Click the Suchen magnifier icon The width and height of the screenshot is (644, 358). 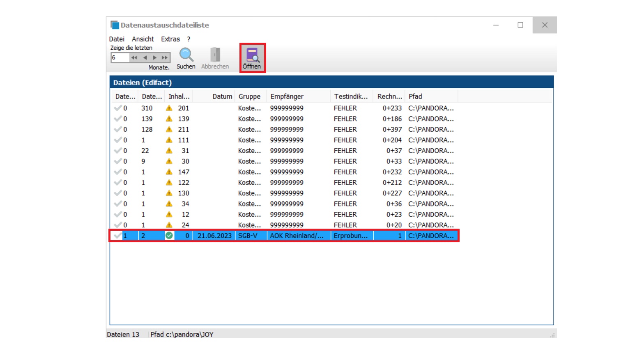186,55
